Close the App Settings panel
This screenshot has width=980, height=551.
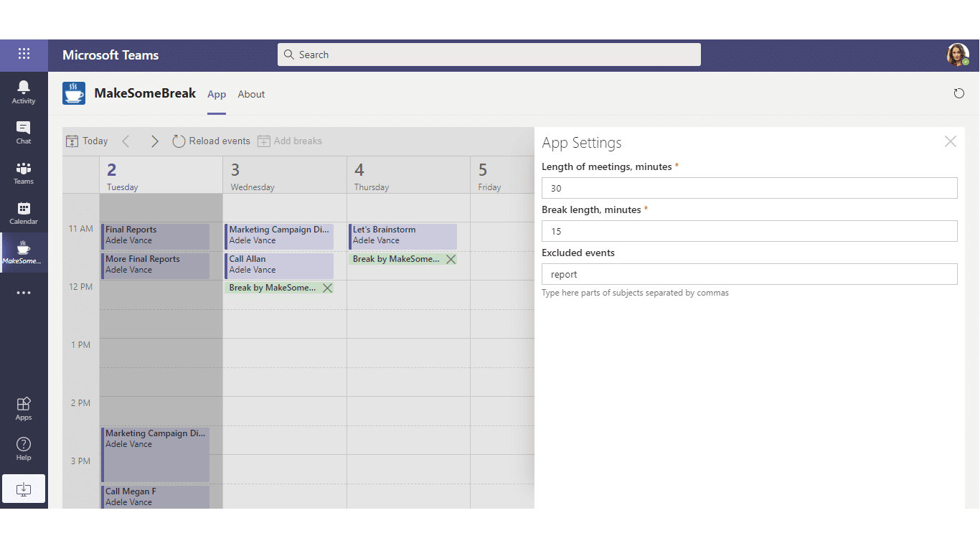(x=950, y=142)
